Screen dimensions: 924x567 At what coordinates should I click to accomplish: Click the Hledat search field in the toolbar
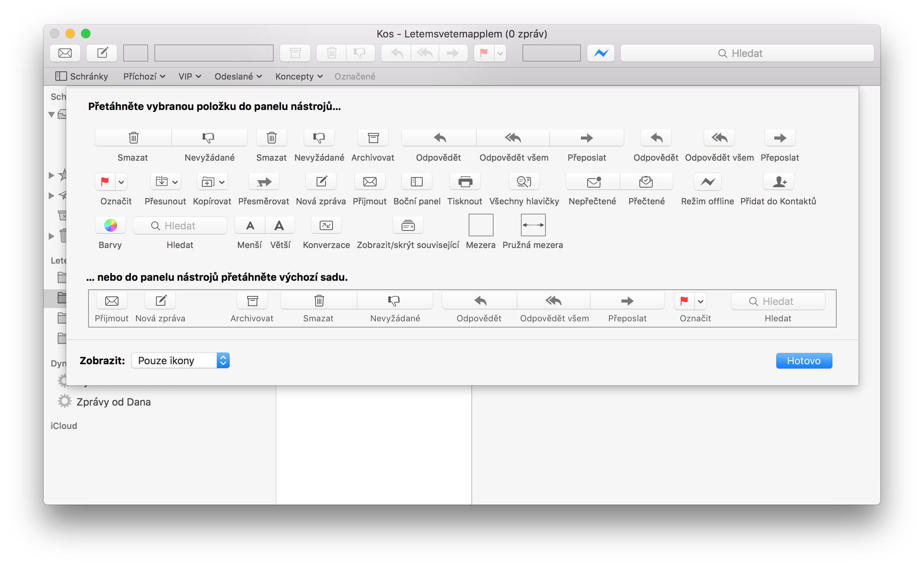point(747,53)
